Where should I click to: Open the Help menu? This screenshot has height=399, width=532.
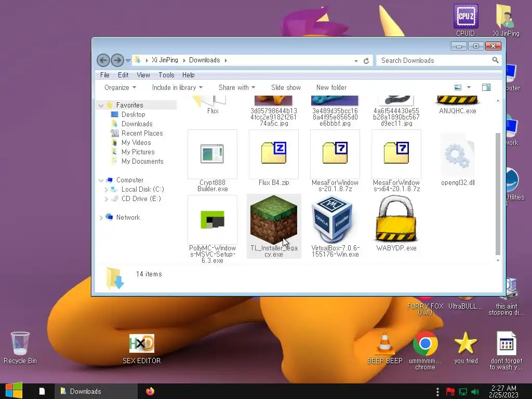click(x=188, y=75)
